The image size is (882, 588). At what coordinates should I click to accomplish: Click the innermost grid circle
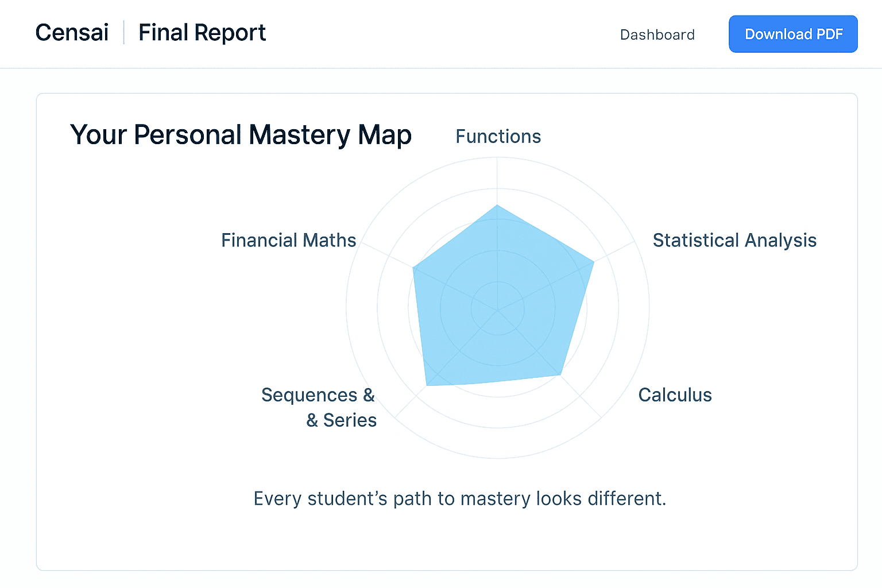(497, 283)
